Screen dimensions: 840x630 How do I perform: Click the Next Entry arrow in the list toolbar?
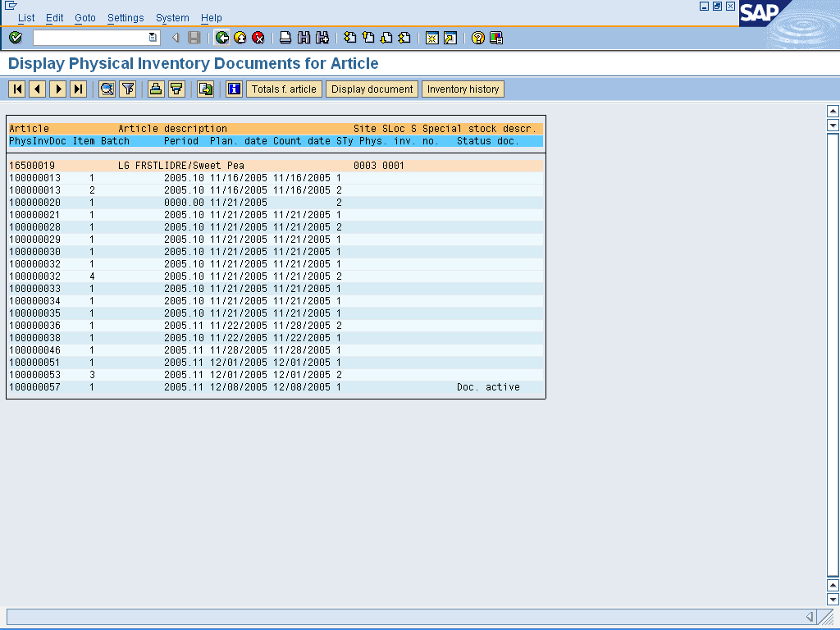tap(58, 89)
